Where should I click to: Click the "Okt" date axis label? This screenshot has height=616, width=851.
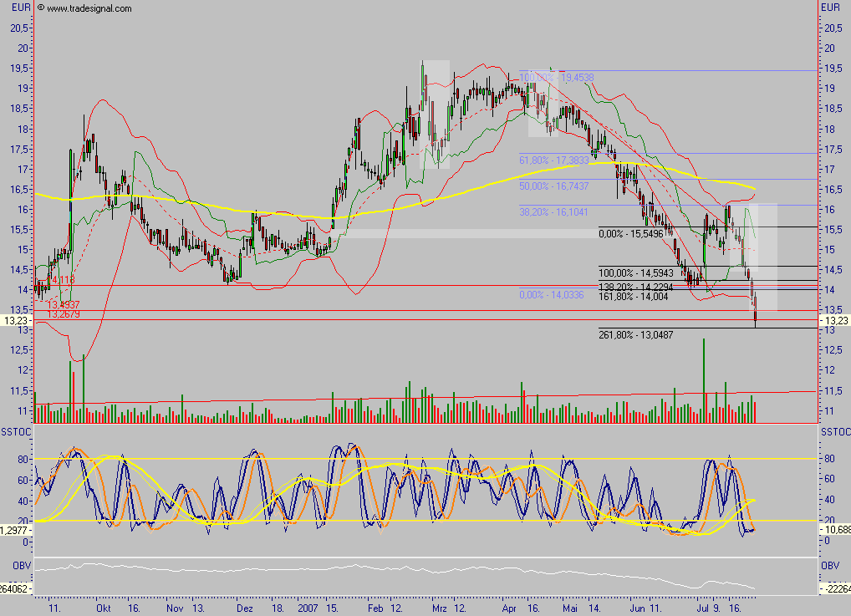[104, 609]
